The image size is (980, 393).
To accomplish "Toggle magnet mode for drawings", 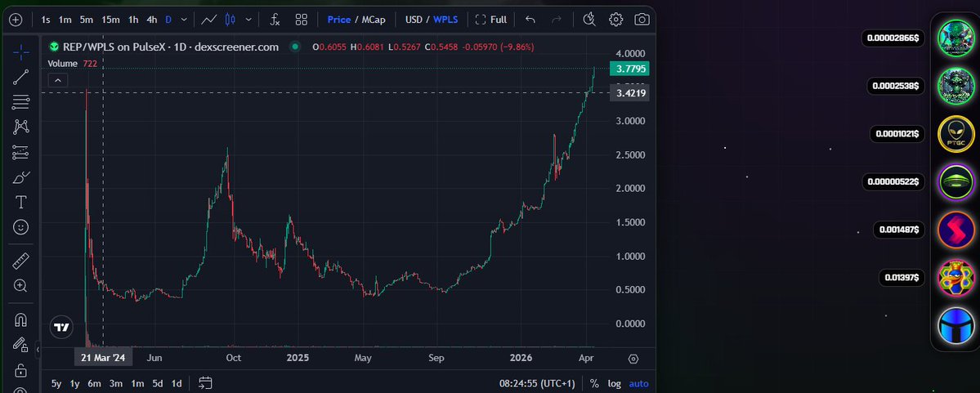I will (20, 320).
